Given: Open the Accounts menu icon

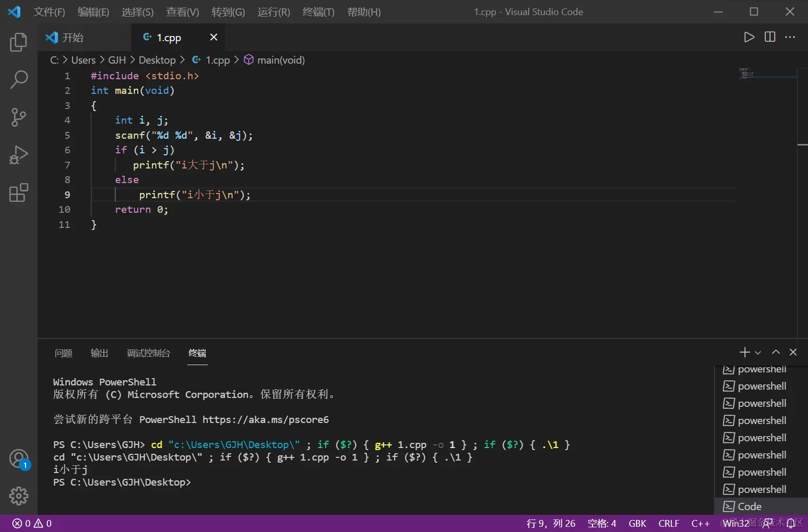Looking at the screenshot, I should pos(19,459).
